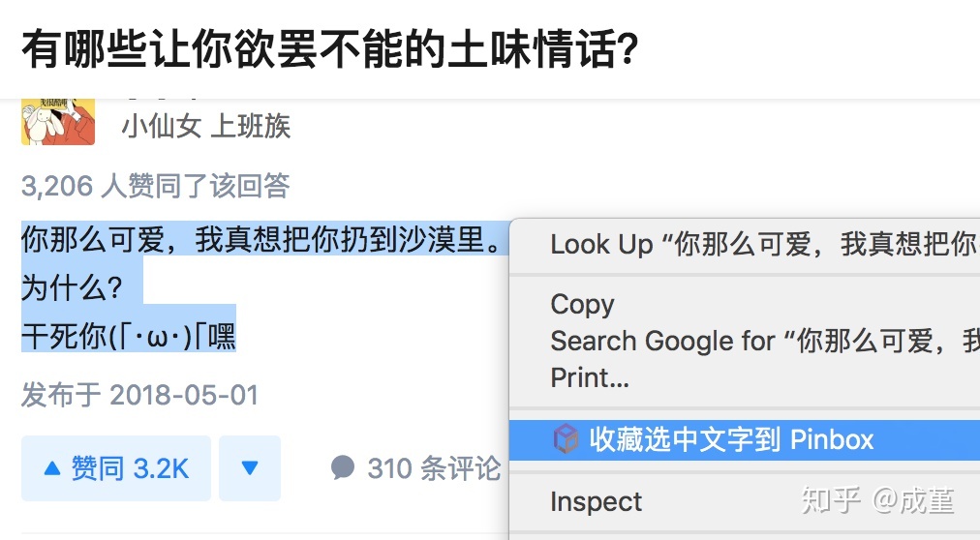980x540 pixels.
Task: Click the highlighted line 为什么?
Action: coord(72,287)
